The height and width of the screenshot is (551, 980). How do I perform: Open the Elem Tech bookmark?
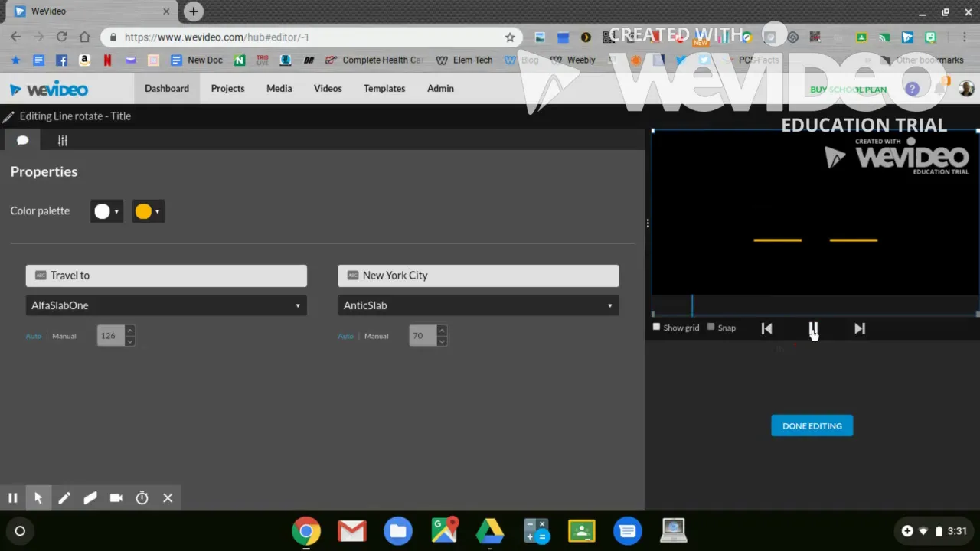tap(464, 60)
